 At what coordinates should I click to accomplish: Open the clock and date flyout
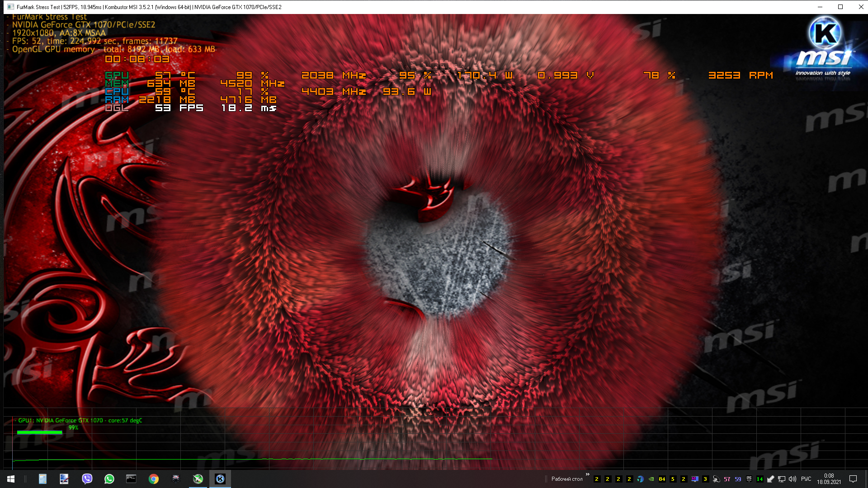coord(829,479)
